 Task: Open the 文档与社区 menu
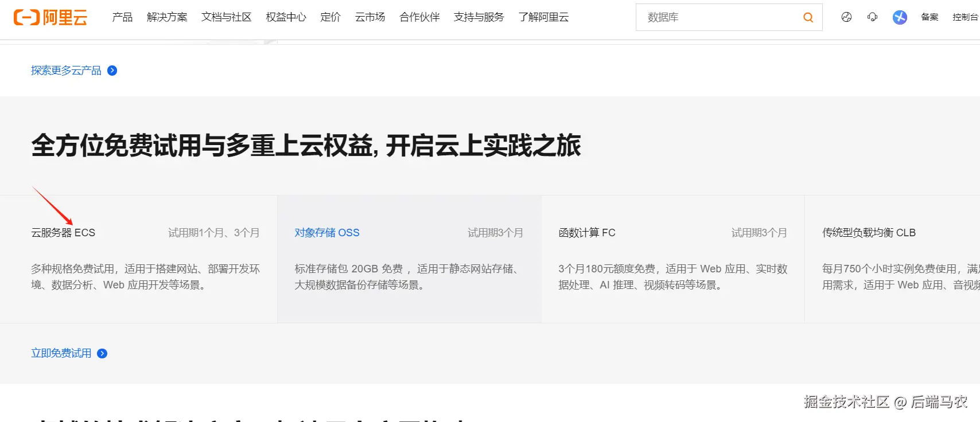tap(227, 17)
